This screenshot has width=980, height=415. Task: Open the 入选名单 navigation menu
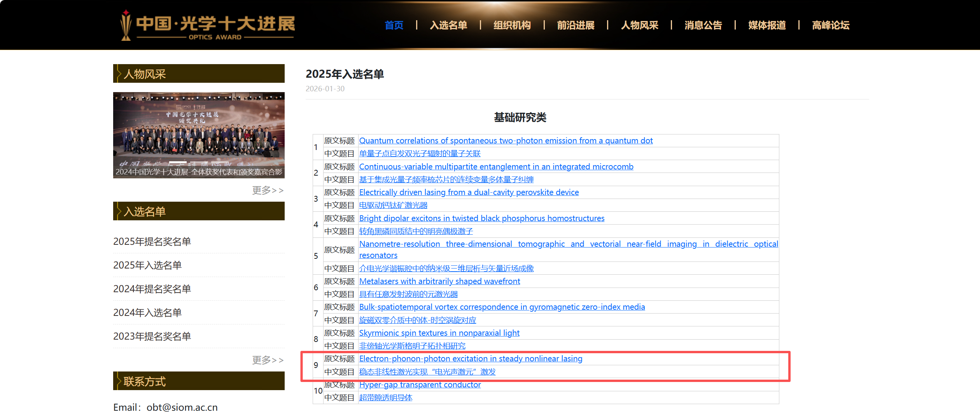[448, 25]
